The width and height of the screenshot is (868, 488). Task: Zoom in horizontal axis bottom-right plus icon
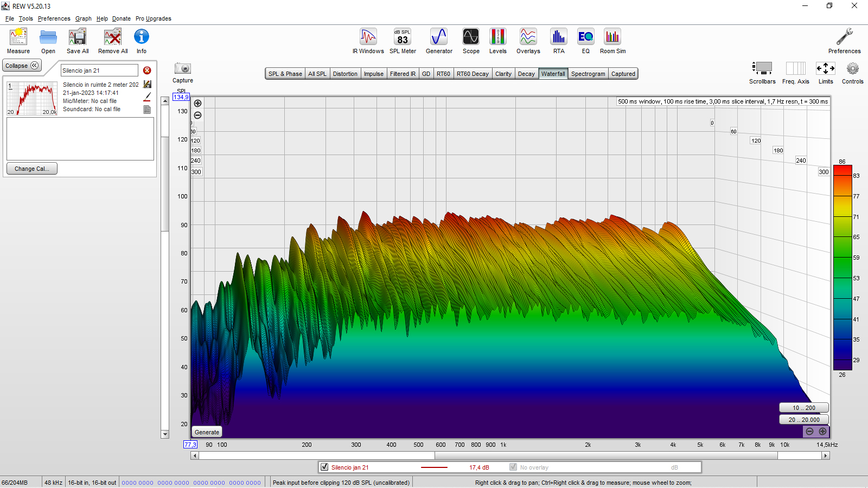822,432
